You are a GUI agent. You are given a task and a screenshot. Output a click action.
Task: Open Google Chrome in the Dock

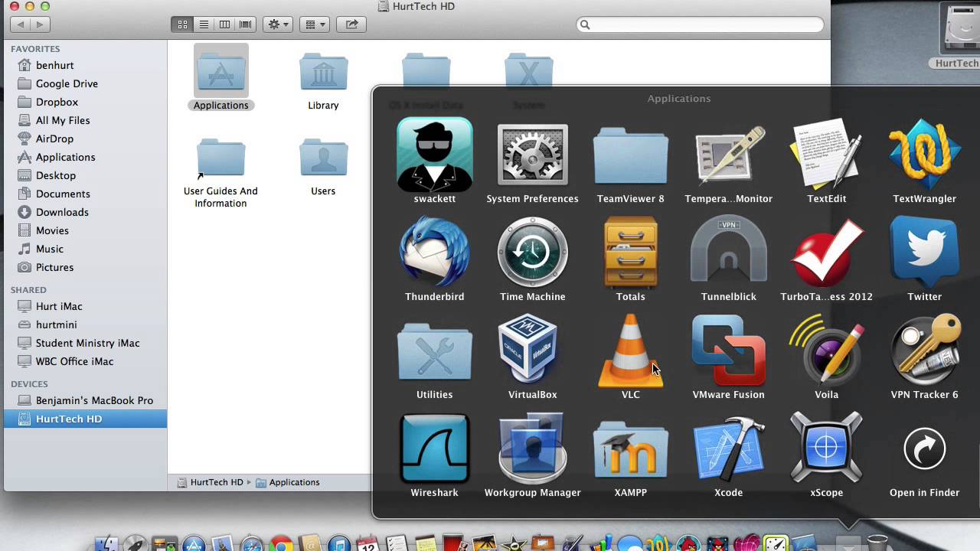pos(281,544)
